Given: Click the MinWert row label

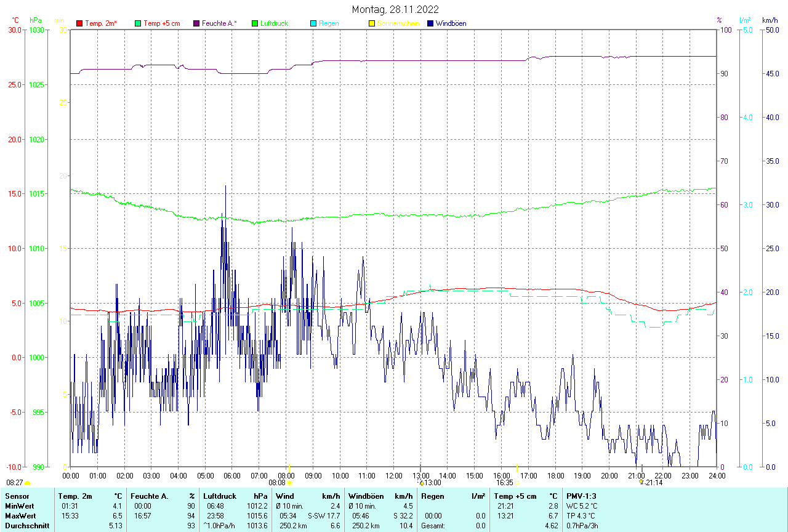Looking at the screenshot, I should [19, 506].
